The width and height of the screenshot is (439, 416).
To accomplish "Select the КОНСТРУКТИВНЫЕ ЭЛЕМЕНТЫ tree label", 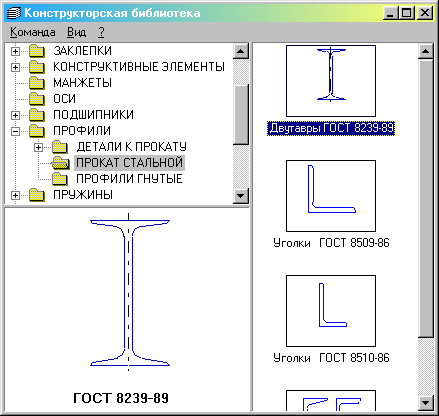I will pyautogui.click(x=139, y=67).
